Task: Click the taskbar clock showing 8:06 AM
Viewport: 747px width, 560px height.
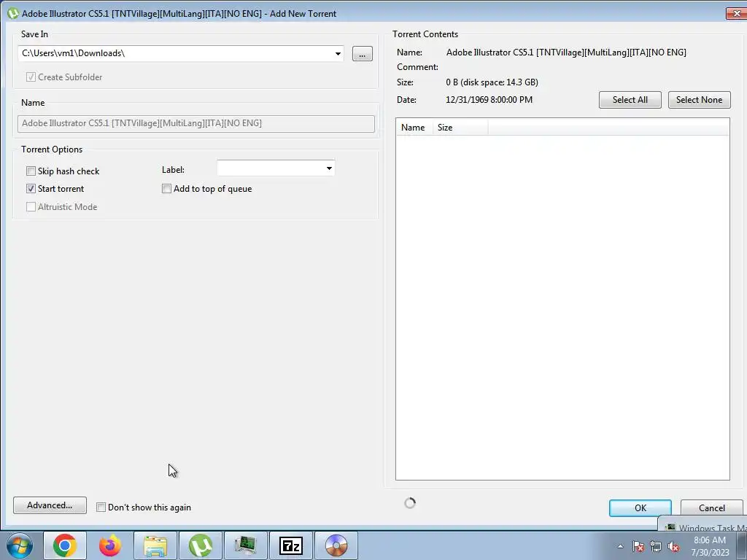Action: coord(710,546)
